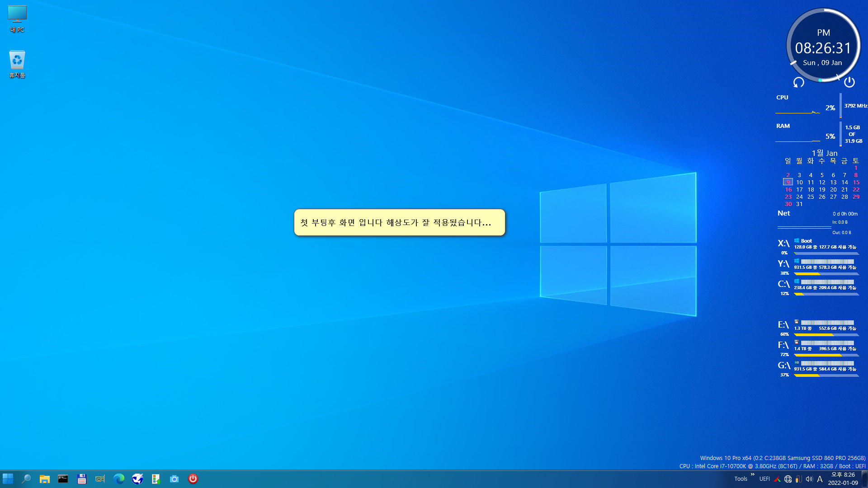This screenshot has height=488, width=868.
Task: Click the yellow tooltip message about 해상도
Action: [399, 222]
